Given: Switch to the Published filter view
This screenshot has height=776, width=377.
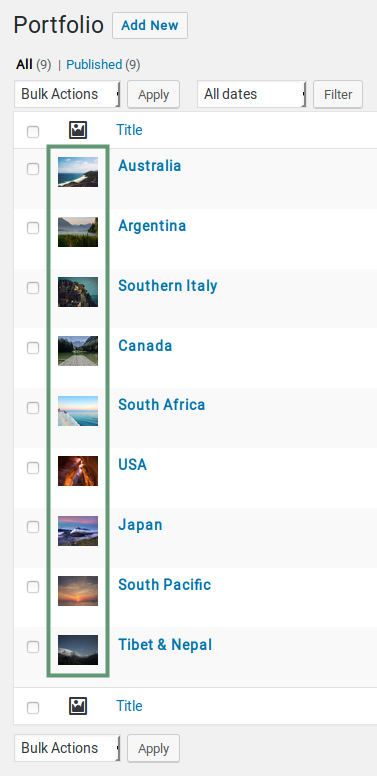Looking at the screenshot, I should pos(94,65).
